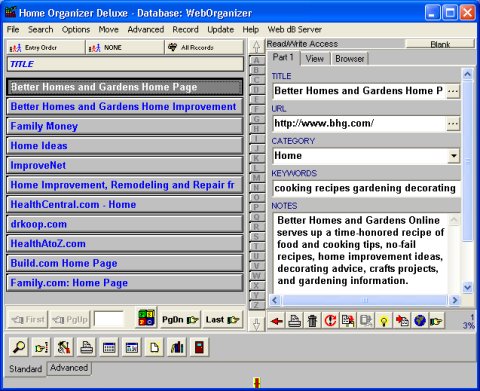
Task: Switch to the Advanced toolbar tab
Action: pyautogui.click(x=69, y=368)
